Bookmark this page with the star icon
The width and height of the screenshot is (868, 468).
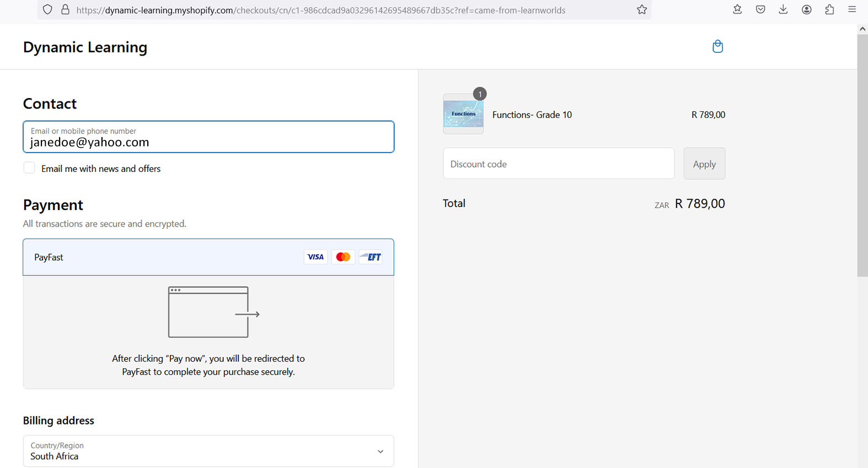642,9
